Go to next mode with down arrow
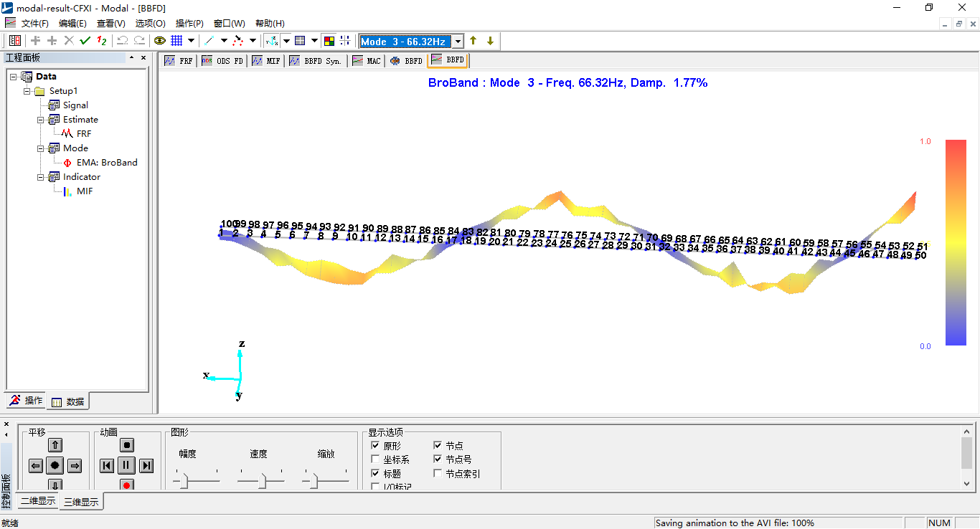 tap(490, 41)
